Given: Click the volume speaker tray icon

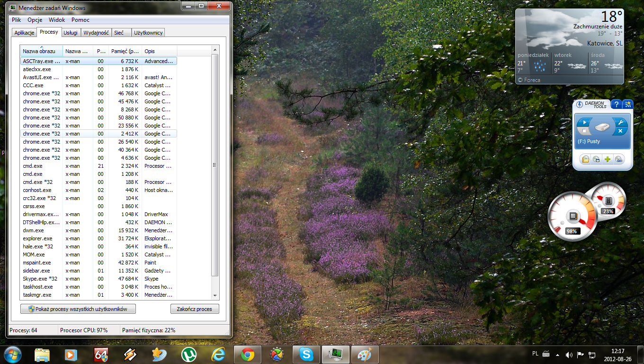Looking at the screenshot, I should pyautogui.click(x=569, y=355).
